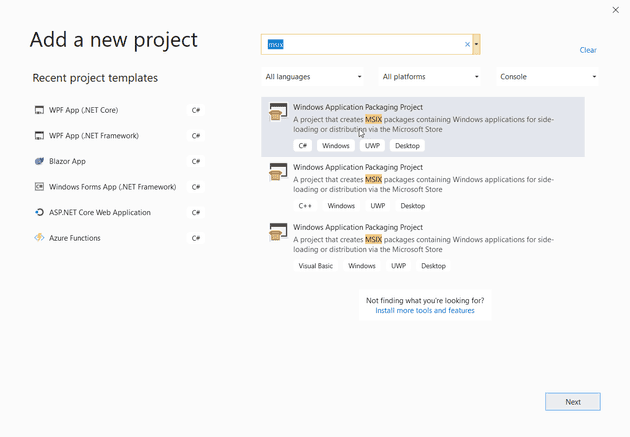Click the C# badge beside WPF App (.NET Core)
The image size is (630, 437).
coord(196,110)
